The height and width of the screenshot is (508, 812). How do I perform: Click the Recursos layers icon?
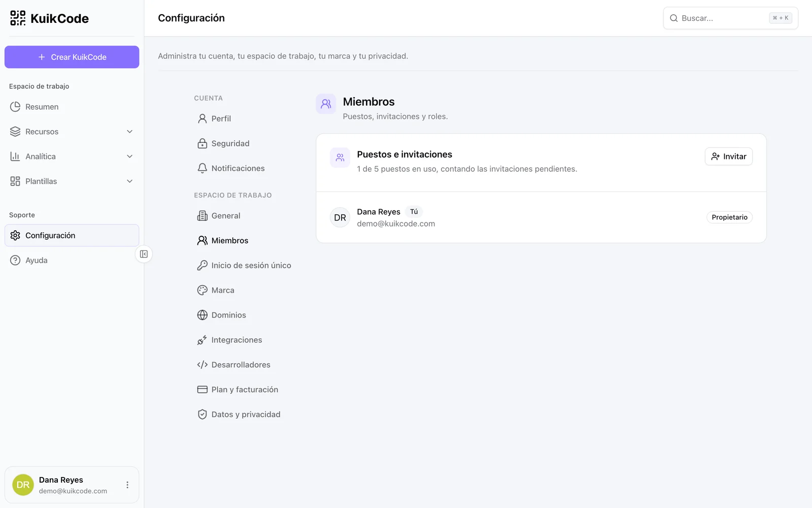point(15,132)
